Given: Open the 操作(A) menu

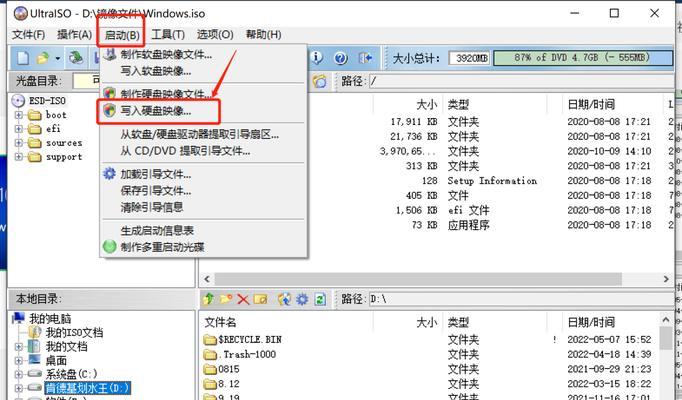Looking at the screenshot, I should pyautogui.click(x=74, y=34).
